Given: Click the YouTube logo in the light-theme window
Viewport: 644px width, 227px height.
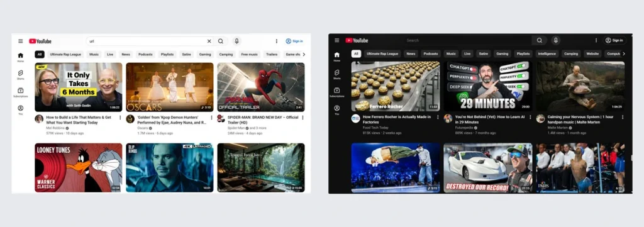Looking at the screenshot, I should tap(40, 41).
